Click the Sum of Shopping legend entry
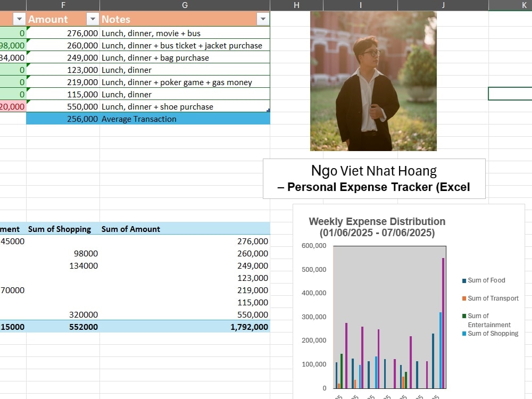Viewport: 532px width, 399px height. pos(491,333)
